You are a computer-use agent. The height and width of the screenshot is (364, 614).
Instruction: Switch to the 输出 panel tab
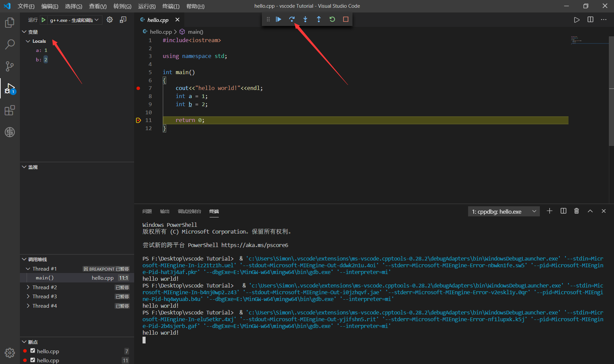pyautogui.click(x=164, y=211)
